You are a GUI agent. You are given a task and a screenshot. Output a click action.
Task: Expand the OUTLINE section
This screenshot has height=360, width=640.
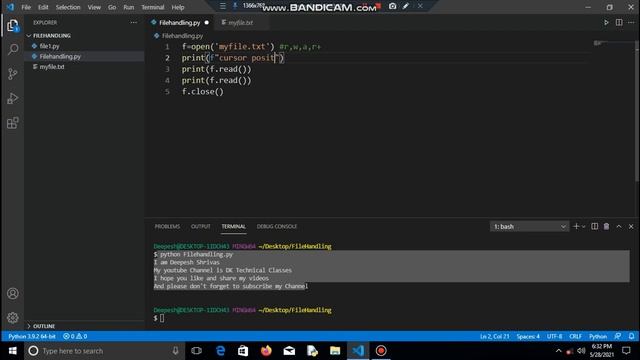(44, 326)
